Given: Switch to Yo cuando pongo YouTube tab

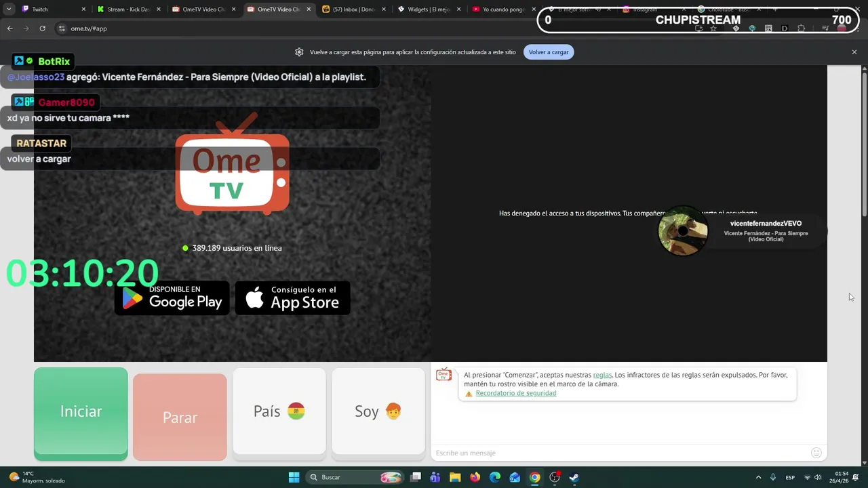Looking at the screenshot, I should (504, 9).
